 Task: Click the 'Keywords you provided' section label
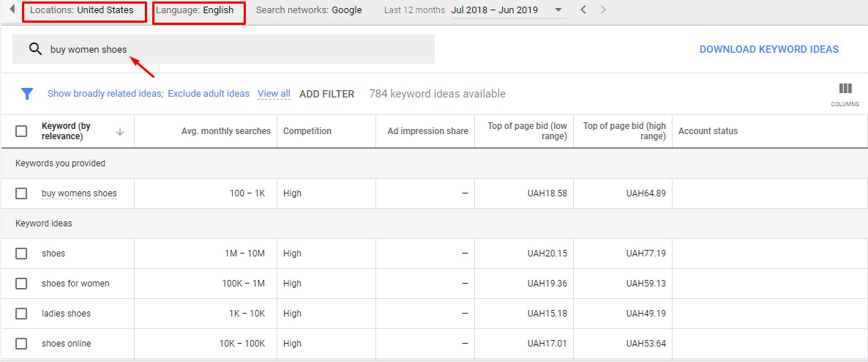[x=60, y=163]
